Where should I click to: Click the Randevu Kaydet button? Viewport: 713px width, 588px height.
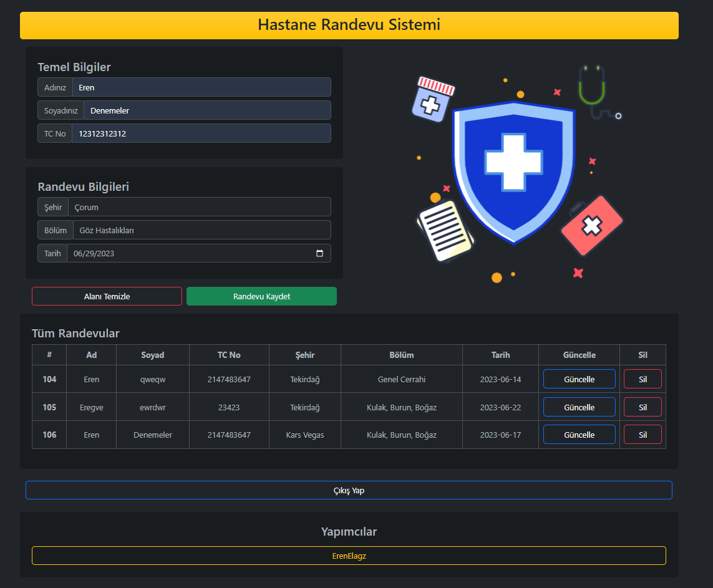(261, 296)
